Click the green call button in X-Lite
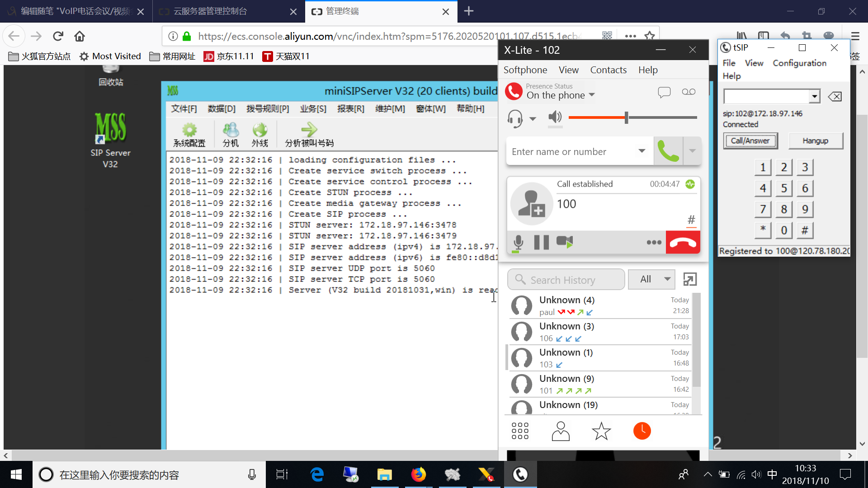Image resolution: width=868 pixels, height=488 pixels. point(668,151)
